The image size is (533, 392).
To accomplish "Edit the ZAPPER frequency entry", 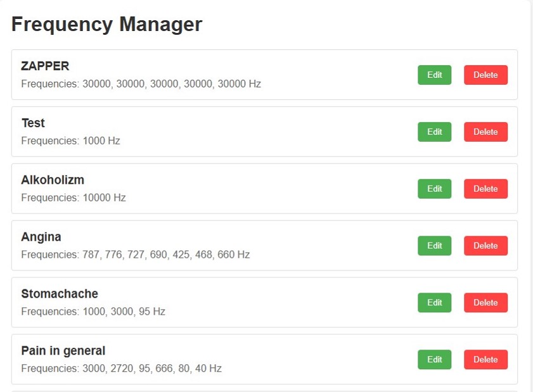I will pyautogui.click(x=434, y=75).
